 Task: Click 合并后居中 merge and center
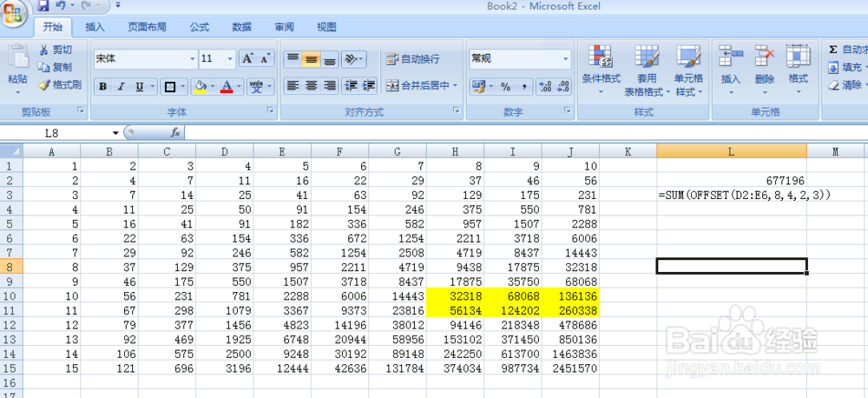[x=418, y=85]
